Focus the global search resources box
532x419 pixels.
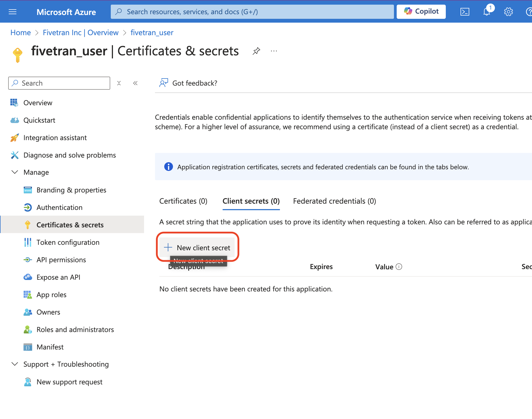point(252,12)
